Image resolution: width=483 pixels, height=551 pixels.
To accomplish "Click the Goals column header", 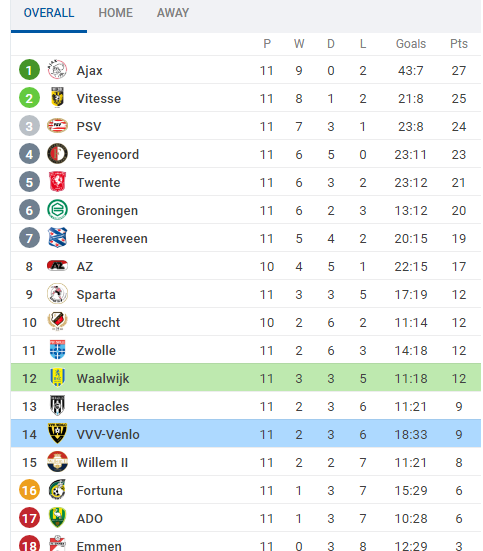I will click(x=411, y=44).
